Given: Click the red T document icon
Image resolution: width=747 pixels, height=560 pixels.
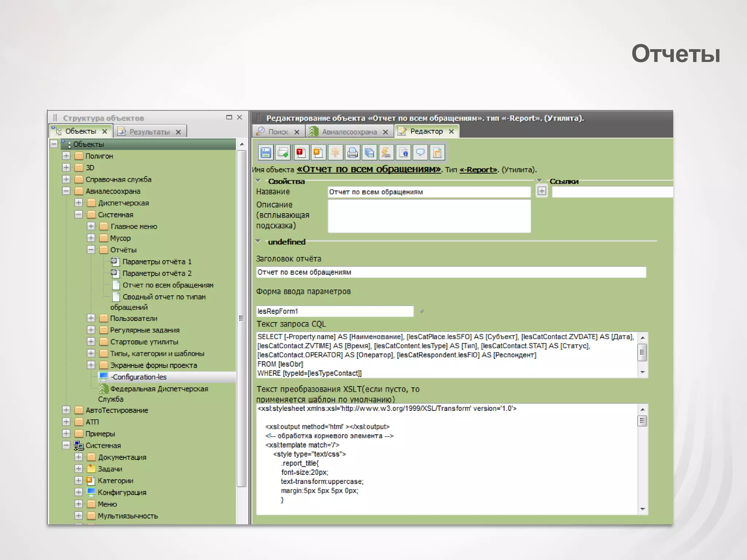Looking at the screenshot, I should (x=300, y=152).
